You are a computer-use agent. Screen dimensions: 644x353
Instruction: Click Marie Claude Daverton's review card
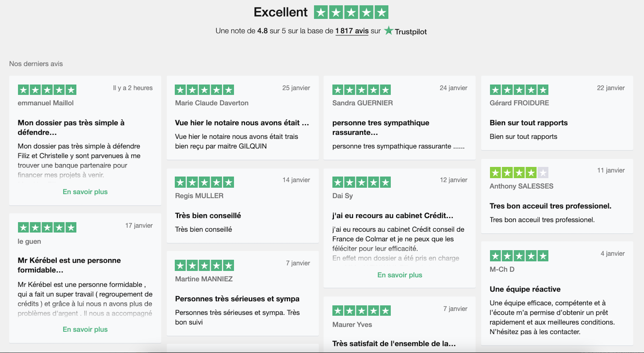pyautogui.click(x=243, y=117)
